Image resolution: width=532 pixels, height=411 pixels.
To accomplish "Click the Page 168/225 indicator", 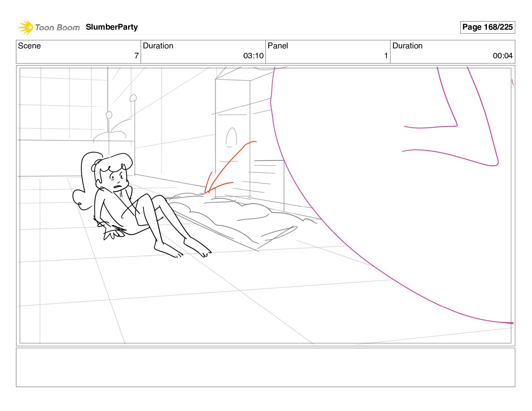I will (x=488, y=27).
